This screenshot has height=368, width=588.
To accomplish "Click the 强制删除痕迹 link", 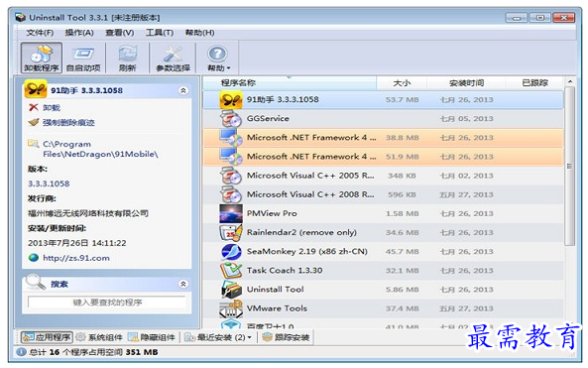I will (x=68, y=123).
